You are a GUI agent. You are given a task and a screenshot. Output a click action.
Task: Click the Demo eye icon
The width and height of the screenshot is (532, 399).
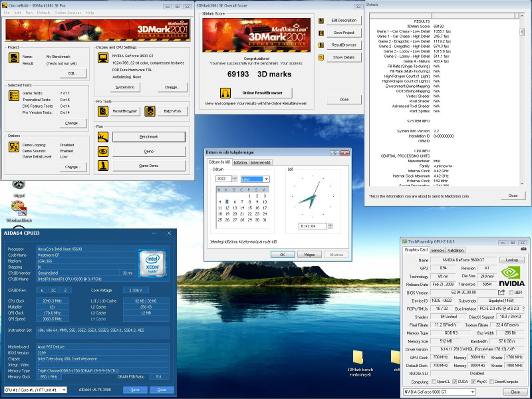102,152
